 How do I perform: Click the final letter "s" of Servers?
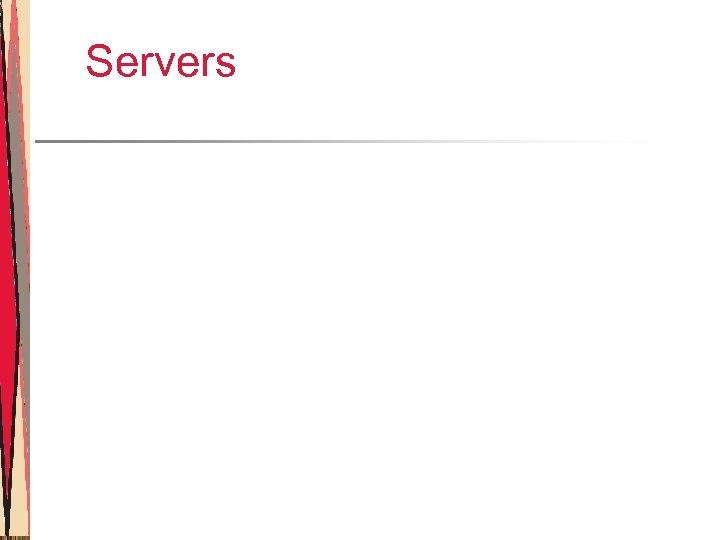point(225,64)
